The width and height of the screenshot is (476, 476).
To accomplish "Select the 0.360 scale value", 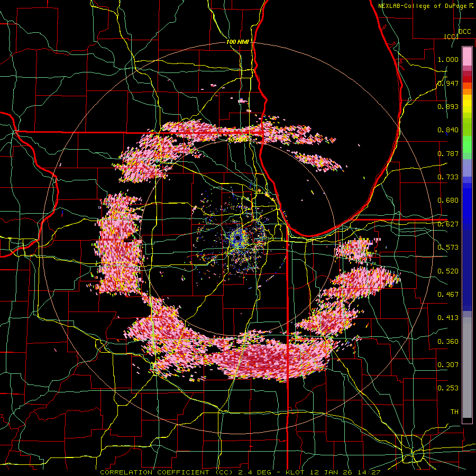I will pos(448,341).
